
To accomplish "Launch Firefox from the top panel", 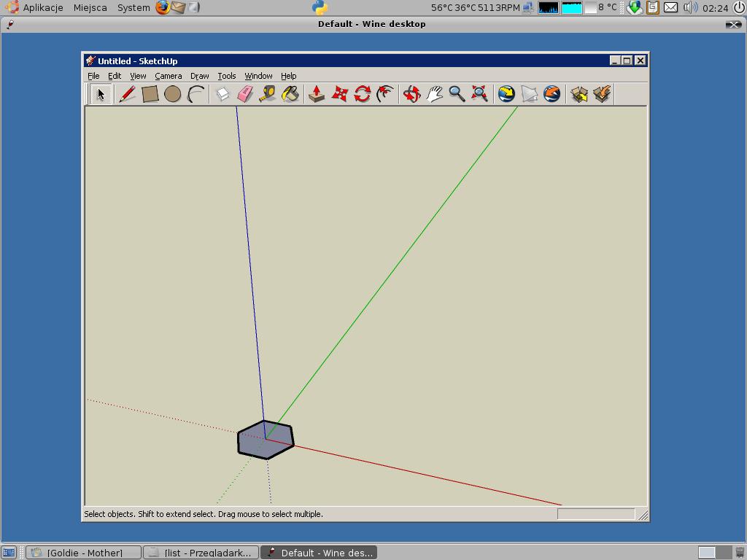I will (163, 7).
